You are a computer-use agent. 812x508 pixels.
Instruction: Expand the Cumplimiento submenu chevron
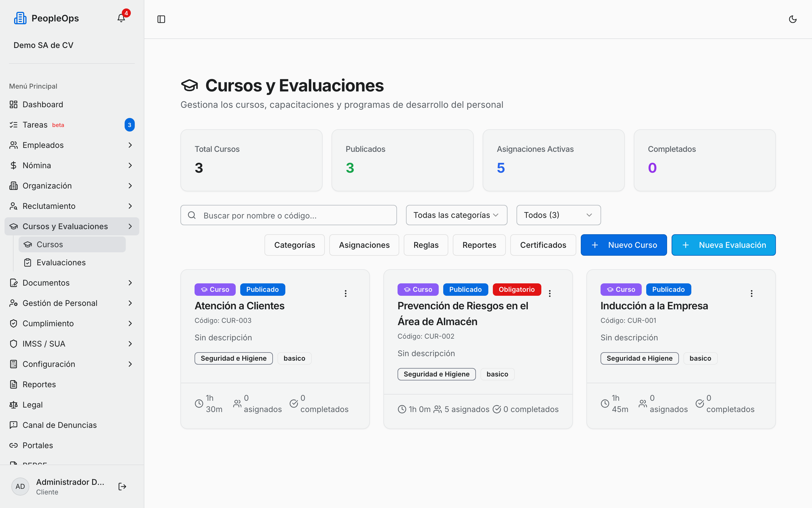(x=130, y=323)
